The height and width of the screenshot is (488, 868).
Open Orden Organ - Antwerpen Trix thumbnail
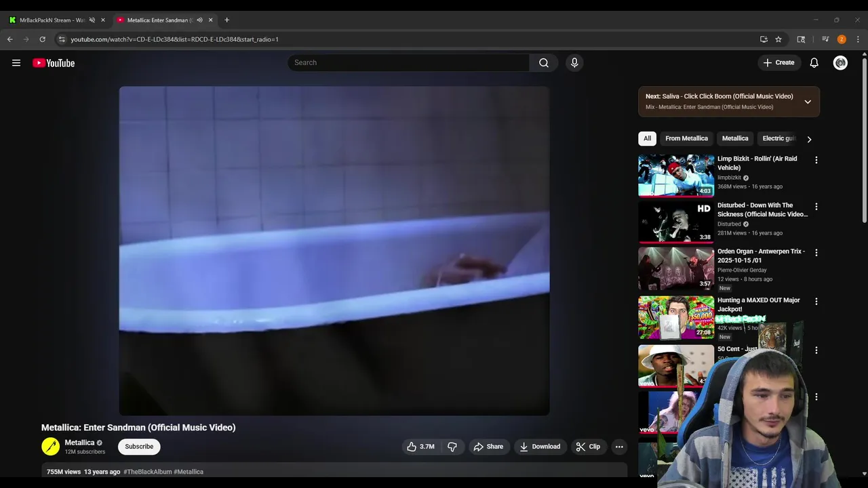point(676,268)
